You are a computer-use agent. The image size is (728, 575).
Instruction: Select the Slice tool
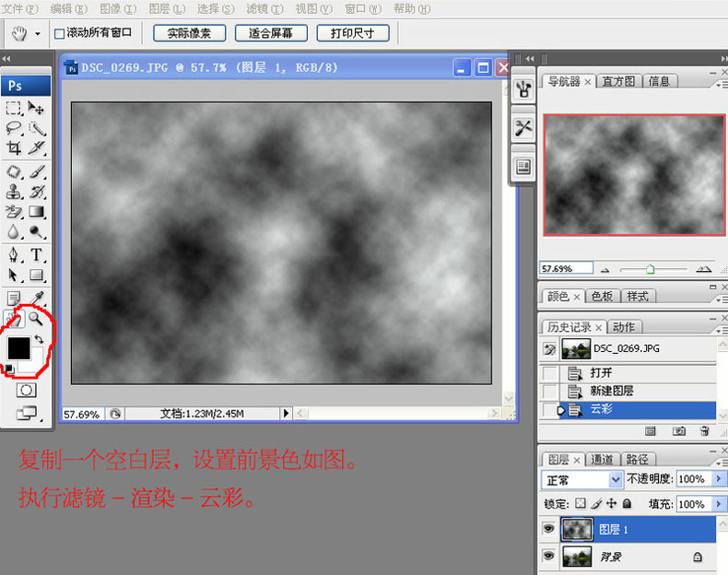pos(37,148)
